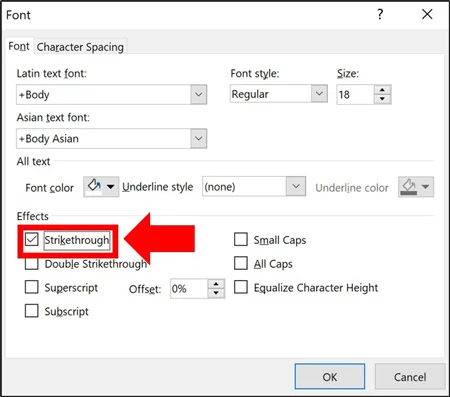Click the Offset percentage field

[189, 289]
